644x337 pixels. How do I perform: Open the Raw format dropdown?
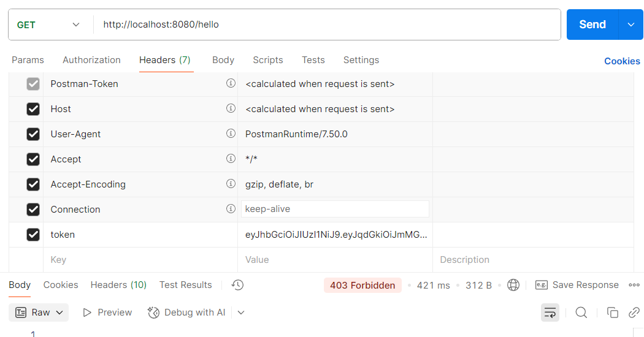click(x=39, y=312)
